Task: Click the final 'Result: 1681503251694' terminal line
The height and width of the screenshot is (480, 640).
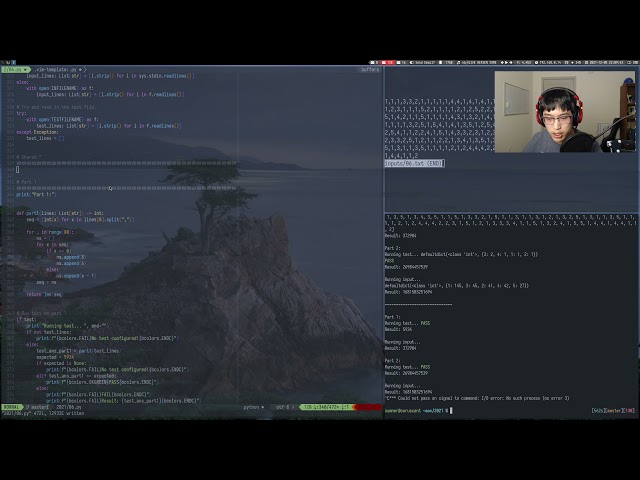Action: (408, 392)
